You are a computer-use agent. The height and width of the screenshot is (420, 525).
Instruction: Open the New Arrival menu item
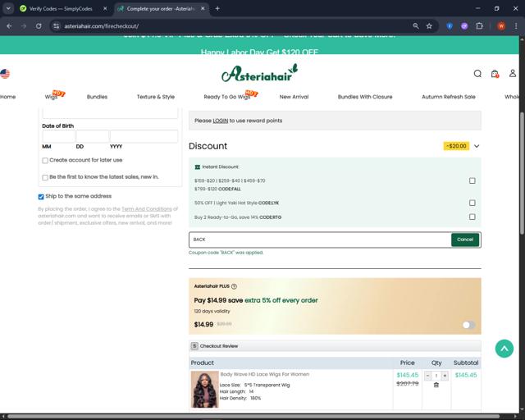click(294, 97)
